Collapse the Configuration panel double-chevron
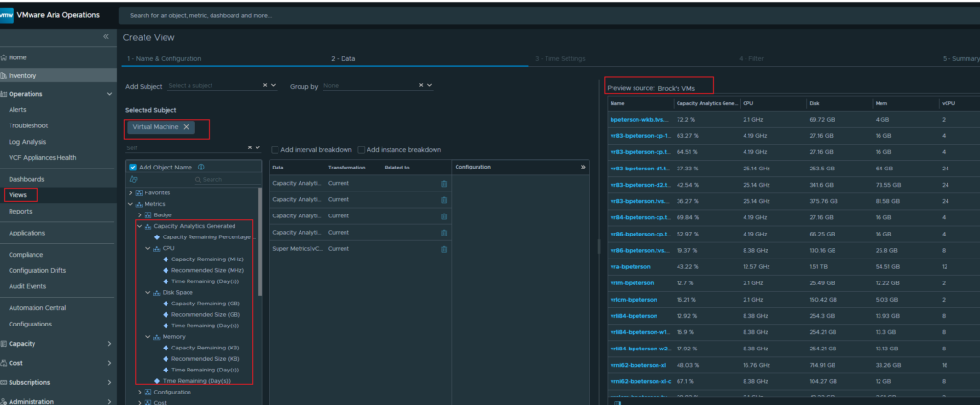 (x=583, y=167)
